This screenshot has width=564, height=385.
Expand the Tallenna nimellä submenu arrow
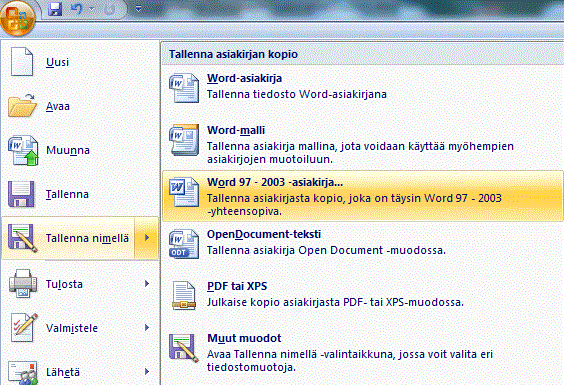pos(146,238)
